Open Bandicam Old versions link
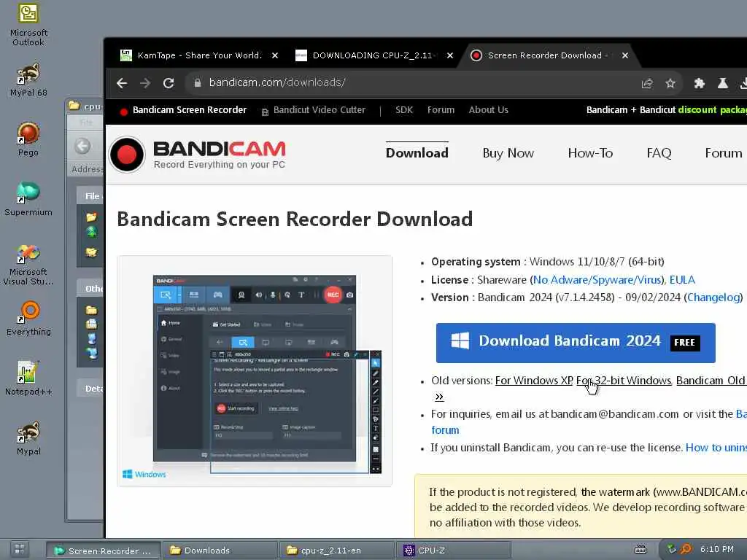747x560 pixels. coord(711,381)
